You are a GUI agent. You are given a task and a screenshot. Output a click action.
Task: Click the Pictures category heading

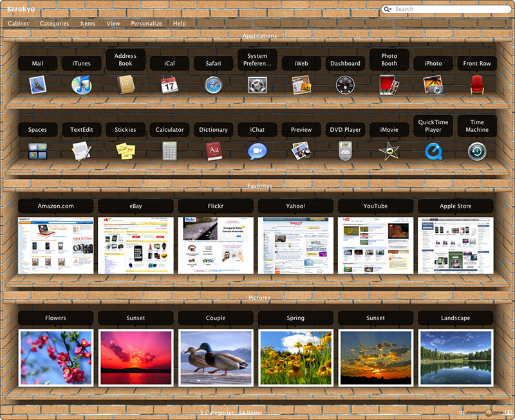(259, 298)
